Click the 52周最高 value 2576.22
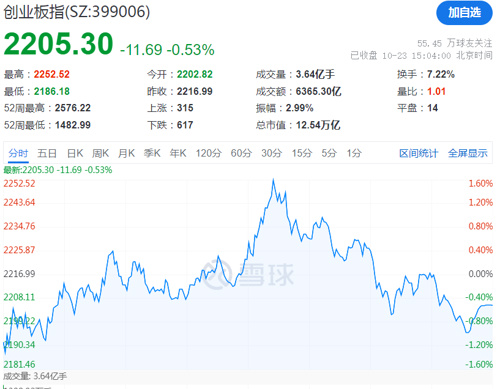500x389 pixels. pyautogui.click(x=73, y=108)
